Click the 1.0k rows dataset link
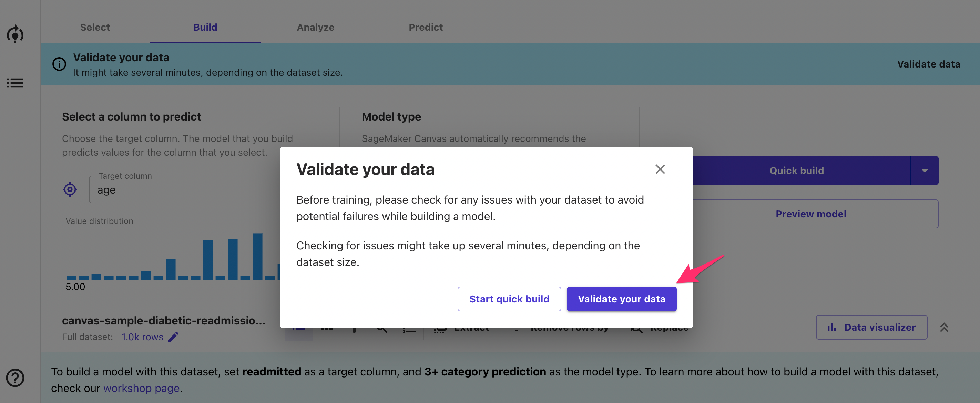 pos(142,337)
